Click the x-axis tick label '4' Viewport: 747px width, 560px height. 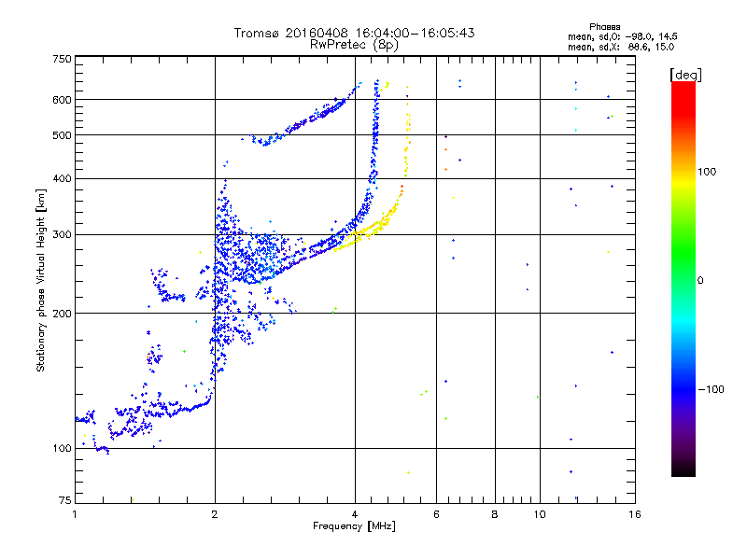click(355, 514)
